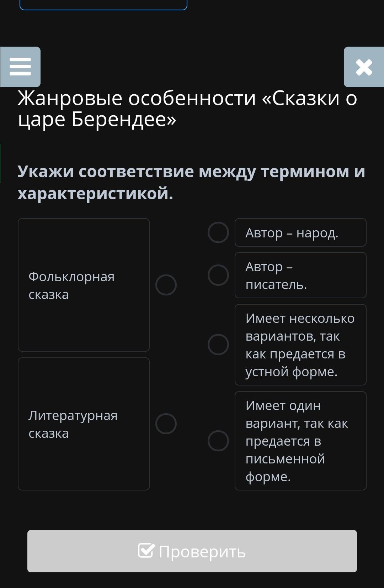384x588 pixels.
Task: Select the Фольклорная сказка connector circle
Action: click(x=166, y=285)
